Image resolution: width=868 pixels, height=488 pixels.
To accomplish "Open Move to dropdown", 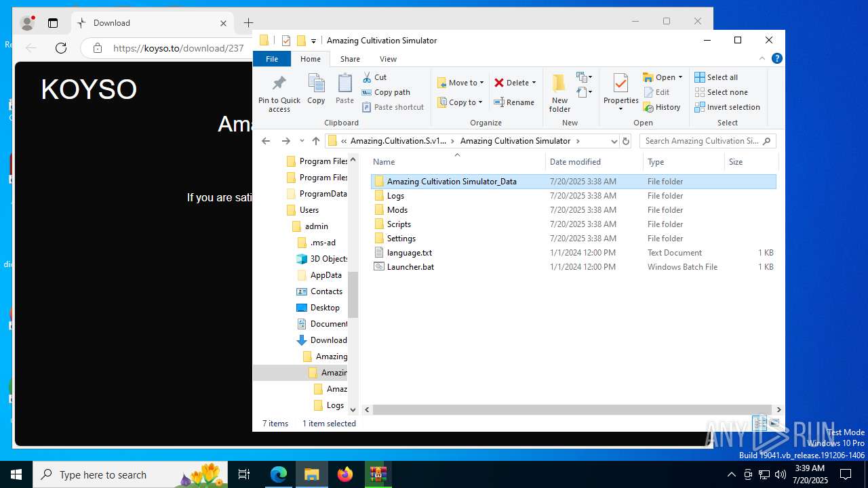I will [460, 83].
